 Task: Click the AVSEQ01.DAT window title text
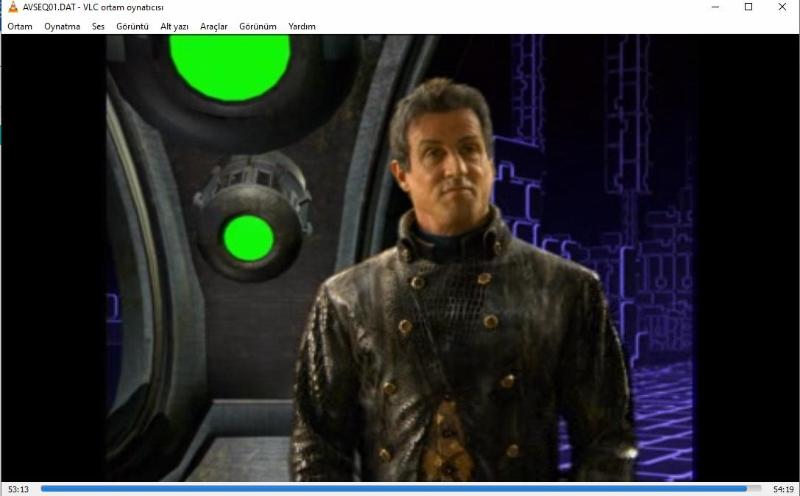[92, 8]
